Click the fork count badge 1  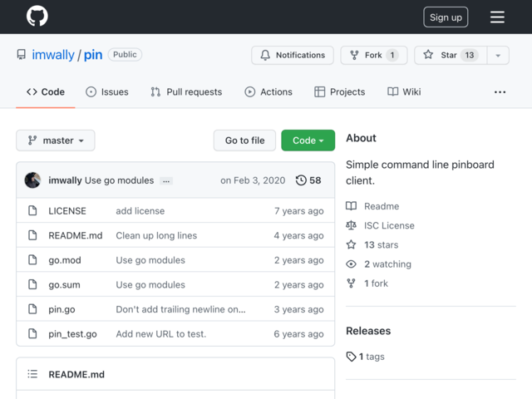coord(392,55)
